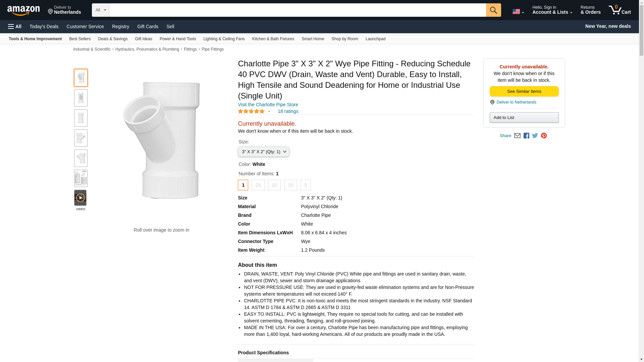Open the All hamburger menu
Screen dimensions: 644x362
(x=15, y=26)
